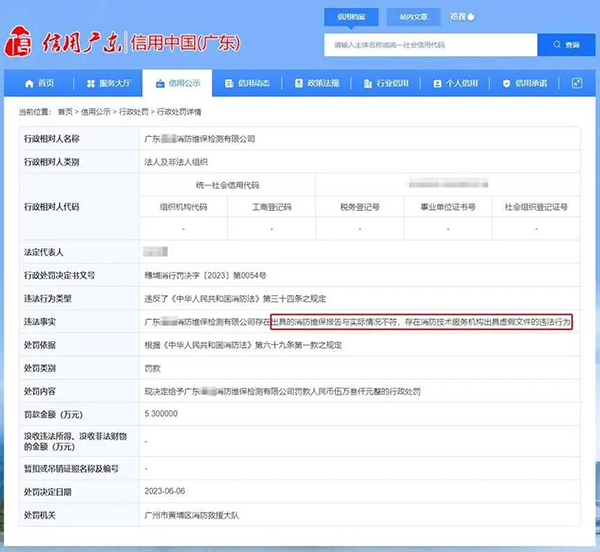Open 信用公示 in the breadcrumb path

pos(97,112)
